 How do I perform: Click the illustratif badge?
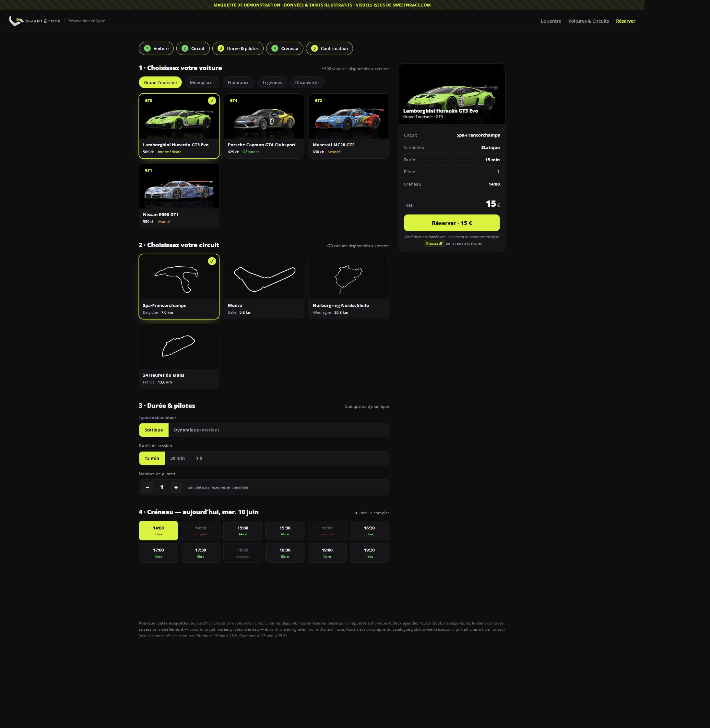pos(434,243)
